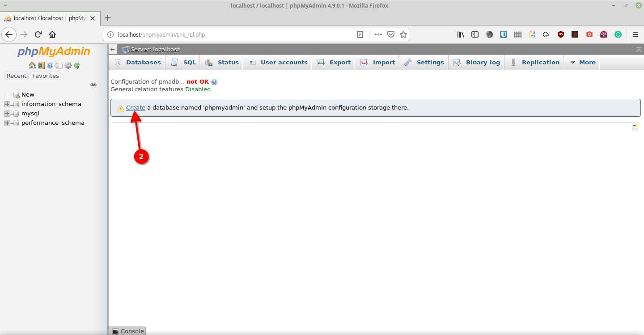Image resolution: width=644 pixels, height=335 pixels.
Task: Click the 'not OK' status text
Action: (x=198, y=82)
